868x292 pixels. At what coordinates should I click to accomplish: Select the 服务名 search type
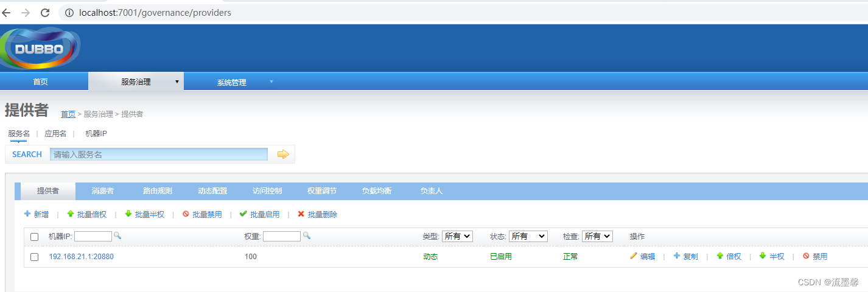[19, 134]
